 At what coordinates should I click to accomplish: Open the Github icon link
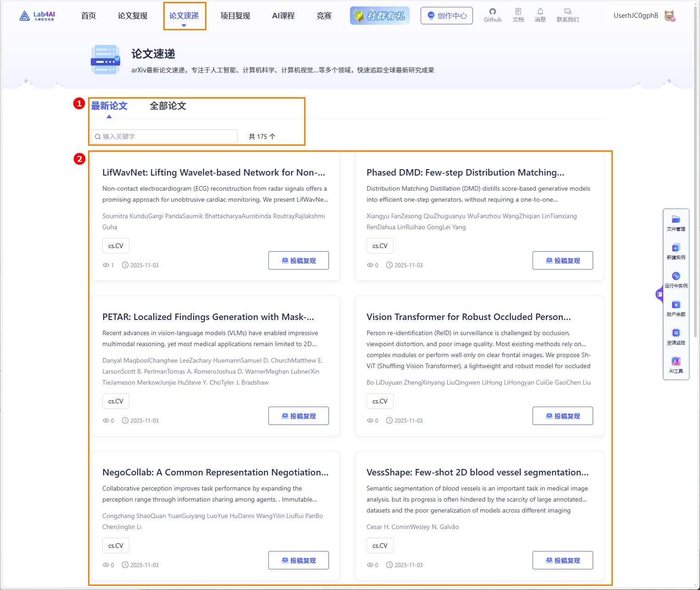(x=492, y=15)
